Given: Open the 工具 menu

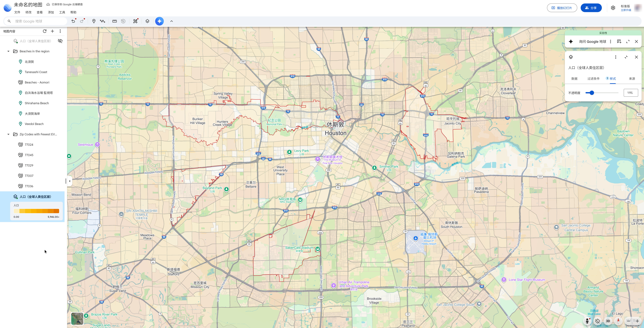Looking at the screenshot, I should pyautogui.click(x=62, y=12).
